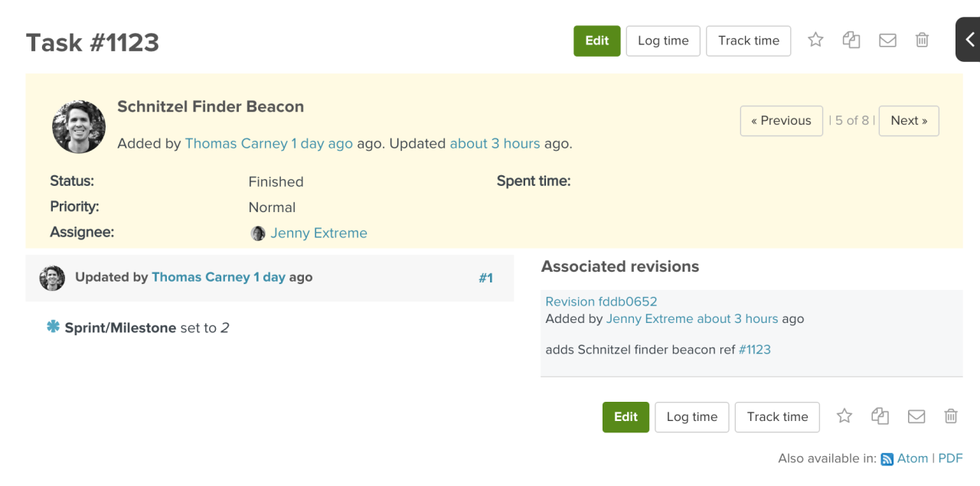Open the Atom feed link
Image resolution: width=980 pixels, height=486 pixels.
click(912, 458)
